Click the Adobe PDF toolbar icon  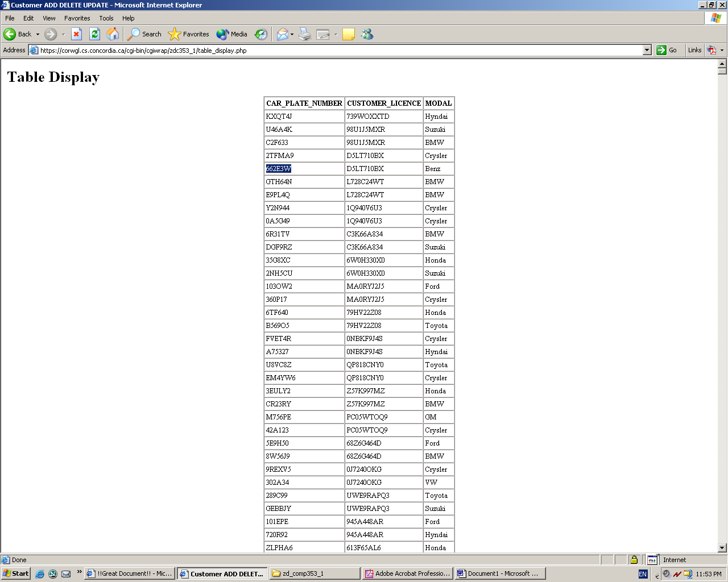click(x=712, y=50)
